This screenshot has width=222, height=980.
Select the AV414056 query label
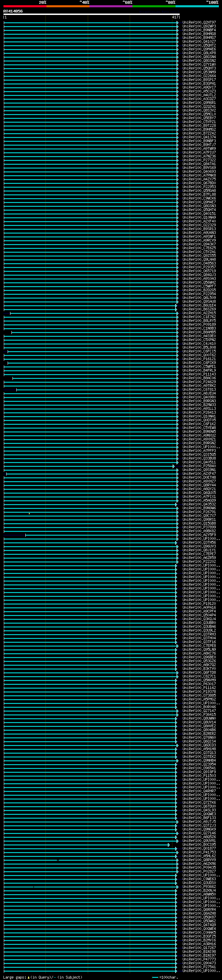pos(13,11)
